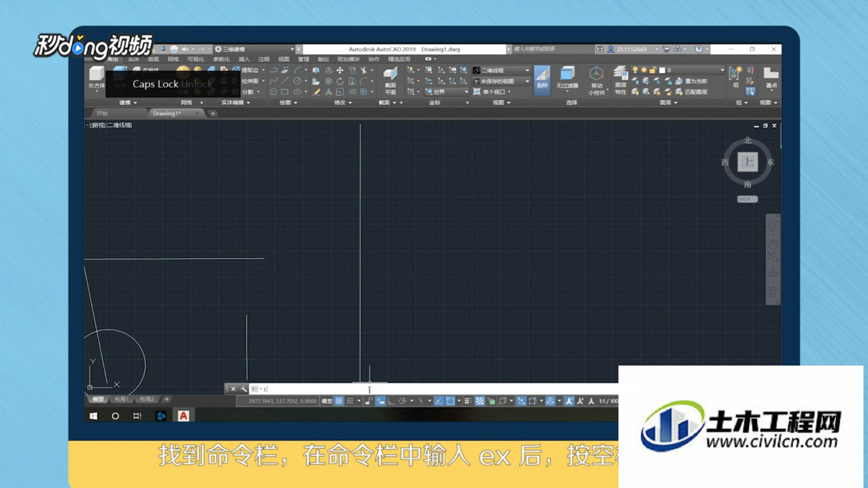
Task: Click the new drawing tab plus button
Action: pos(213,113)
